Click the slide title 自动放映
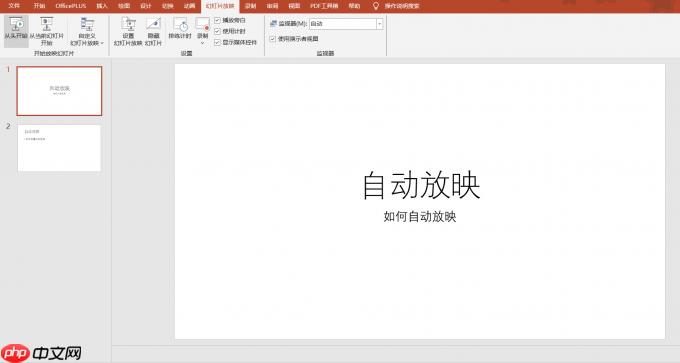Viewport: 680px width, 363px height. (421, 185)
